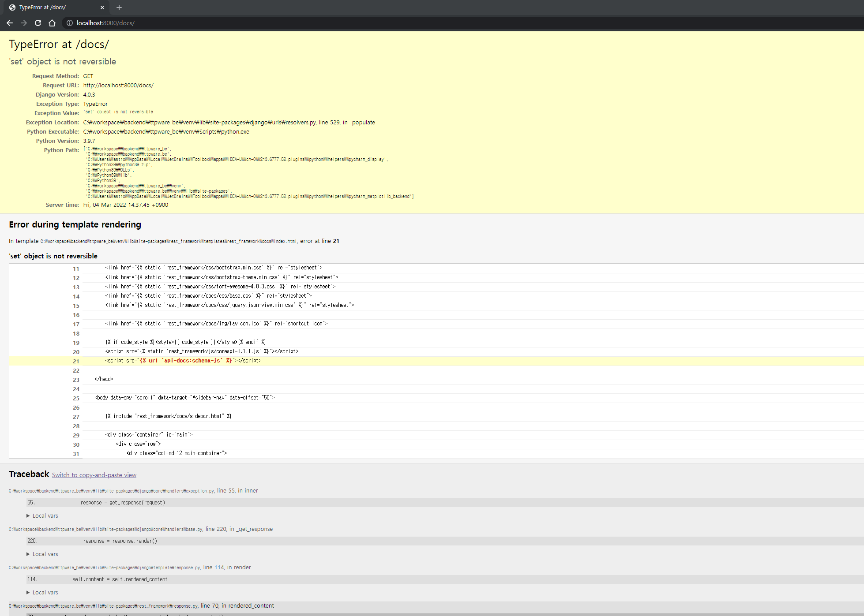Click traceback line 55 get_response code
Viewport: 864px width, 616px height.
click(x=123, y=503)
